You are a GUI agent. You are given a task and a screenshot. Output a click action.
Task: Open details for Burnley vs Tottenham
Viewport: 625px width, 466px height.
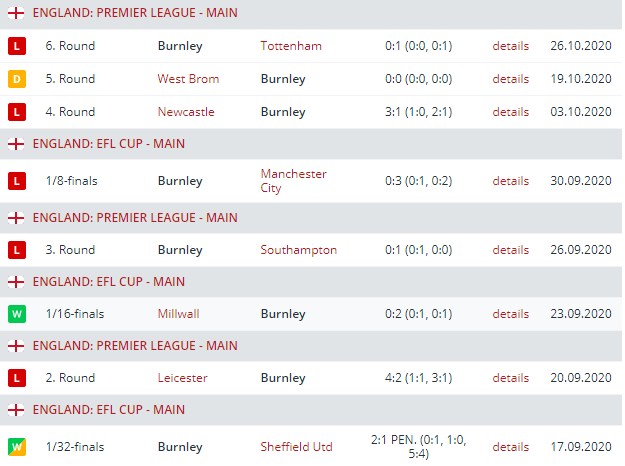(510, 46)
